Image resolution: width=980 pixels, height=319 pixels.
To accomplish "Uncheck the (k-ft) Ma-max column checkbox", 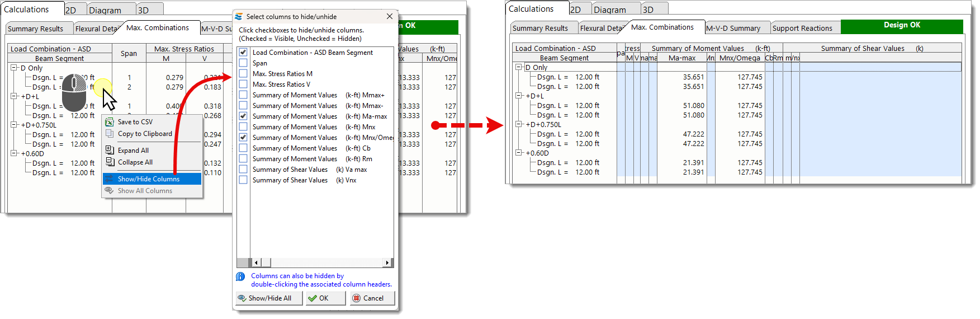I will coord(243,116).
